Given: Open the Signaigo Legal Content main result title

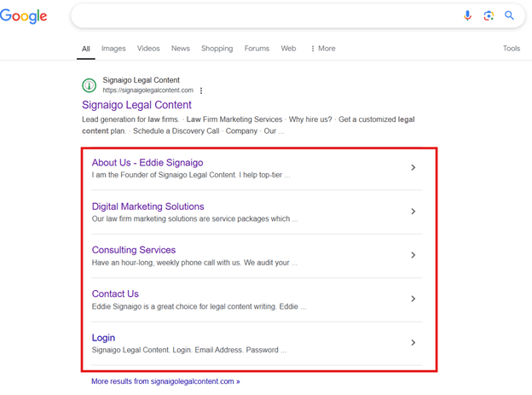Looking at the screenshot, I should (x=136, y=105).
